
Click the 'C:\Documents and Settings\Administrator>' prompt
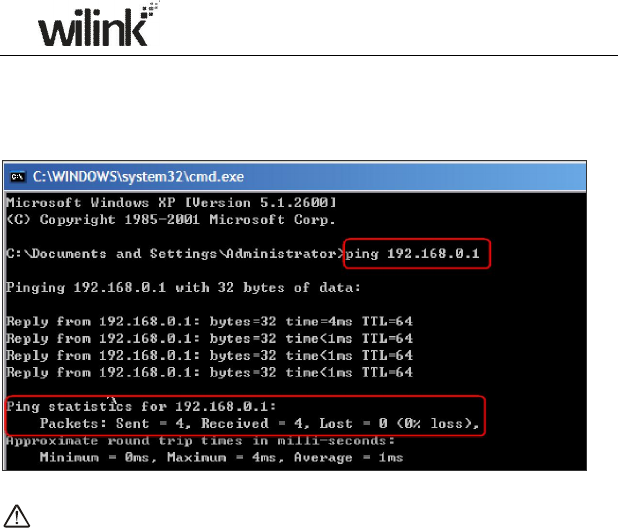(175, 254)
